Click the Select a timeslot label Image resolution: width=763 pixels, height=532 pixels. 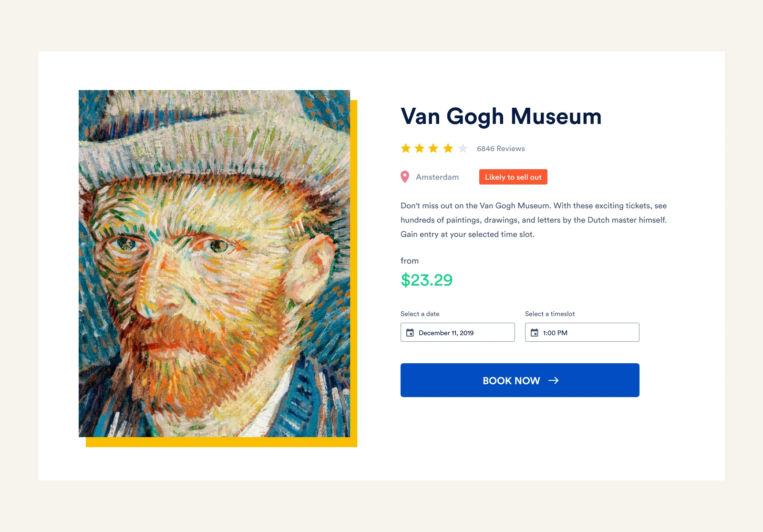click(x=550, y=314)
